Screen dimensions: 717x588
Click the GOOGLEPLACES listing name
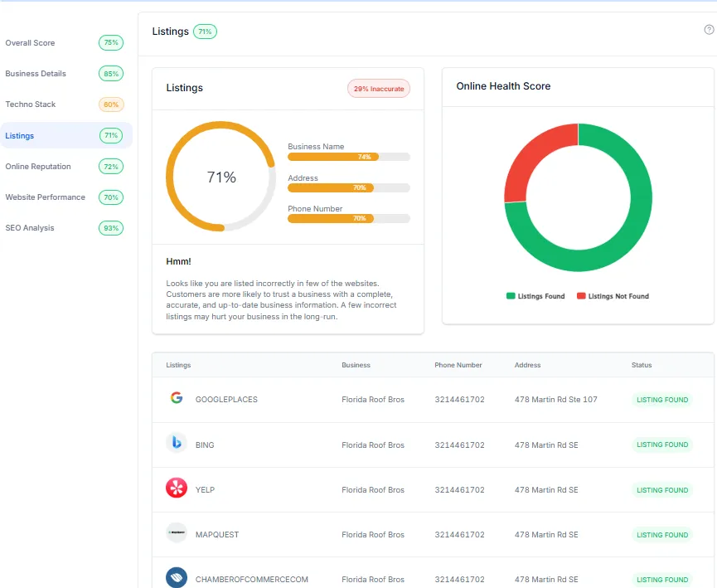pos(226,400)
